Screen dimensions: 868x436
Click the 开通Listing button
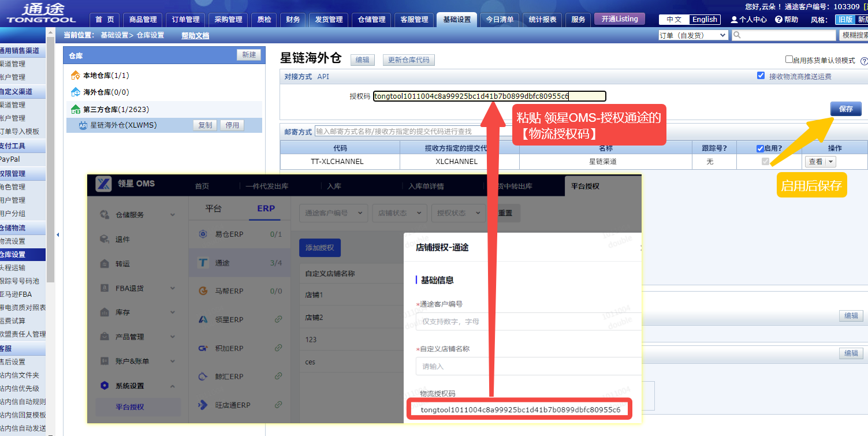tap(620, 19)
